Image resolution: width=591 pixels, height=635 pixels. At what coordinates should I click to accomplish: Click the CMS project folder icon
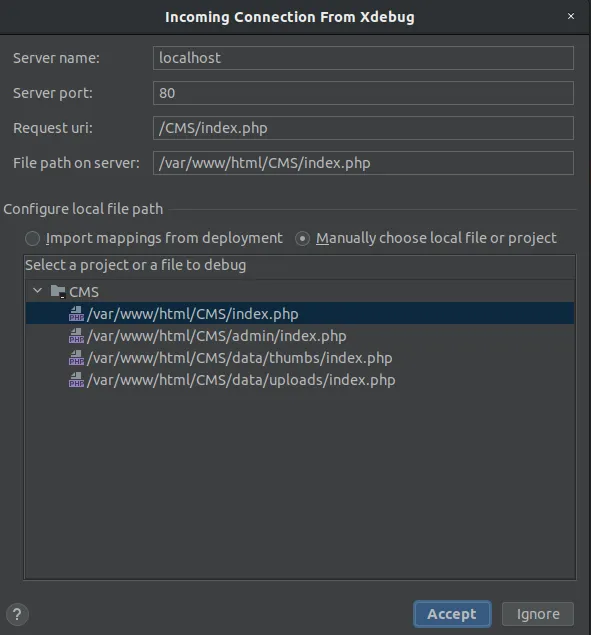(58, 292)
